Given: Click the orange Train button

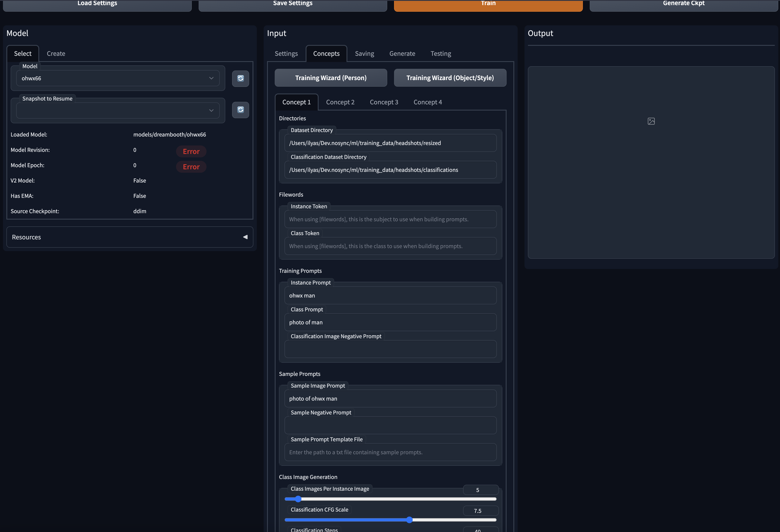Looking at the screenshot, I should [x=488, y=5].
